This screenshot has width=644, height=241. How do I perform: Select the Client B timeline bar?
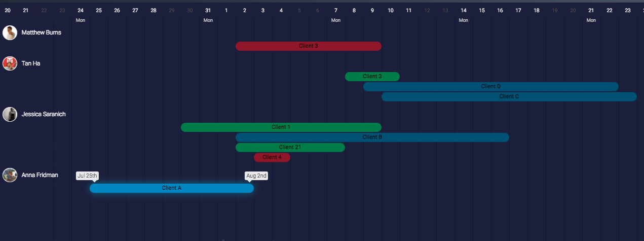point(372,137)
